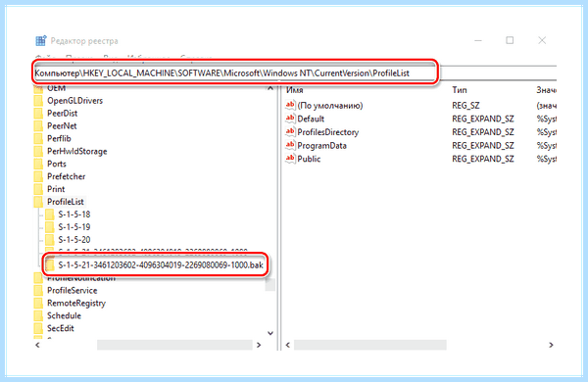Click tree pane scroll down arrow

click(270, 333)
